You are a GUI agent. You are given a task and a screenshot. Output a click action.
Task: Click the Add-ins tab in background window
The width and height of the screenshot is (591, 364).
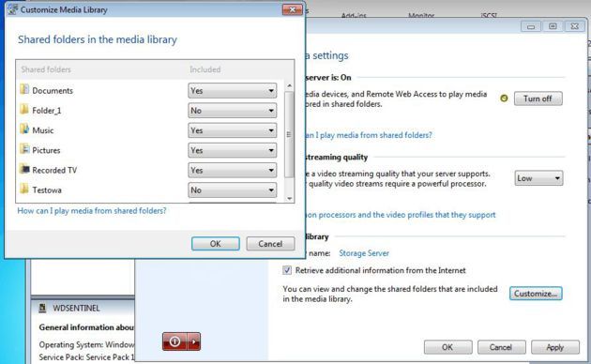tap(354, 16)
